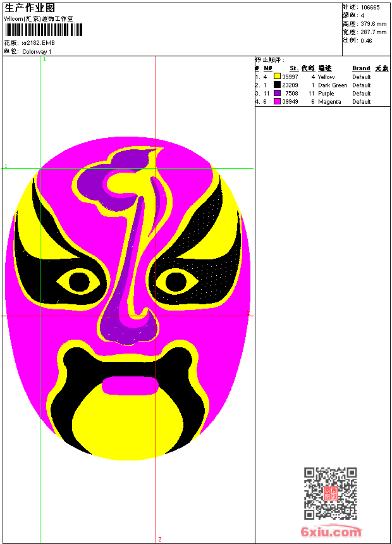Click the stitch count '23209' in Dark Green row
Screen dimensions: 392x544
click(290, 85)
